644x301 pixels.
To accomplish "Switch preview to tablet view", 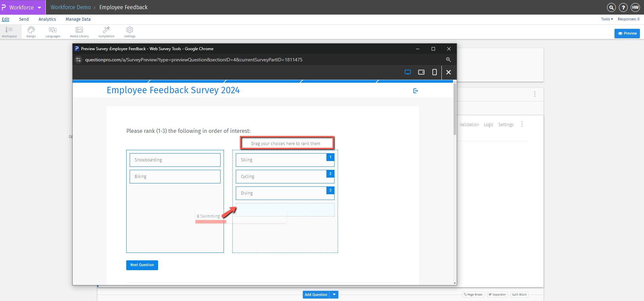I will [x=421, y=72].
